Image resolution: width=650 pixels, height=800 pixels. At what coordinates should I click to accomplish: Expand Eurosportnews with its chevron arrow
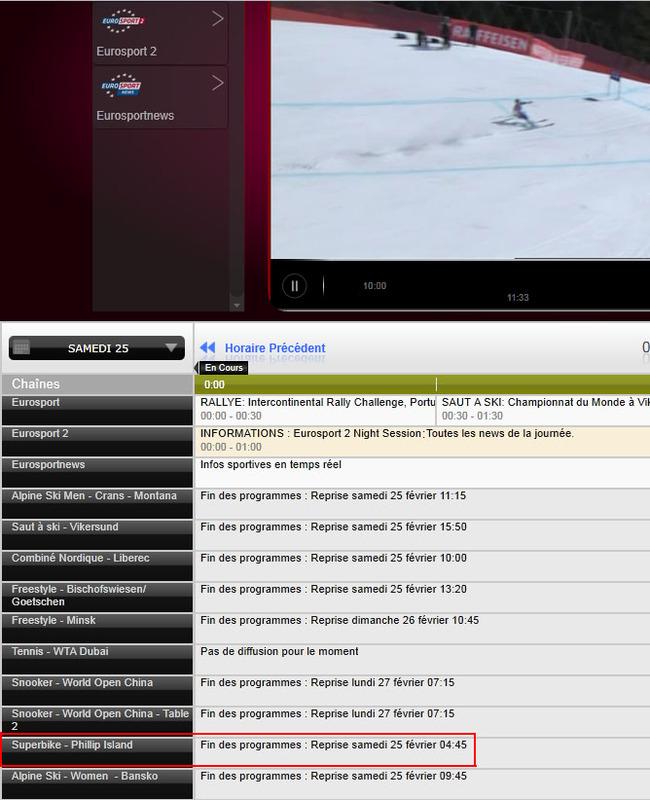pyautogui.click(x=218, y=83)
